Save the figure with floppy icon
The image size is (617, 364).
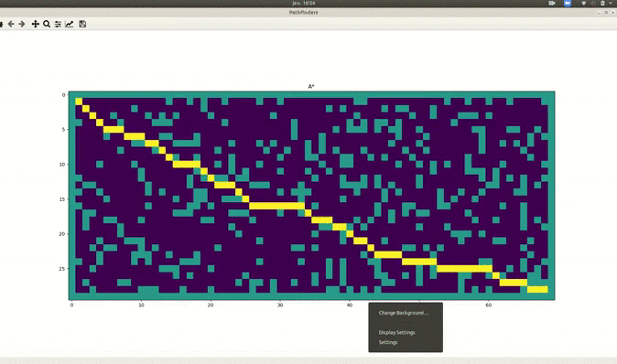pos(82,24)
